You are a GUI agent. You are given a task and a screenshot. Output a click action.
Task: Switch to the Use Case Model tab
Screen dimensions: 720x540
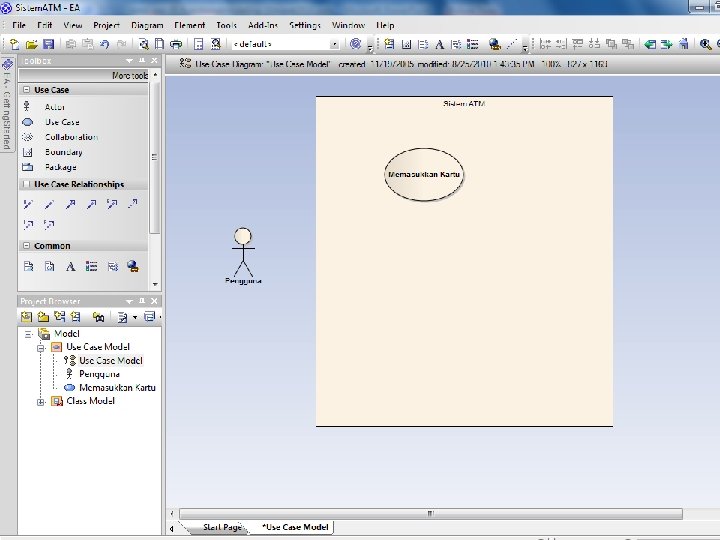tap(295, 527)
